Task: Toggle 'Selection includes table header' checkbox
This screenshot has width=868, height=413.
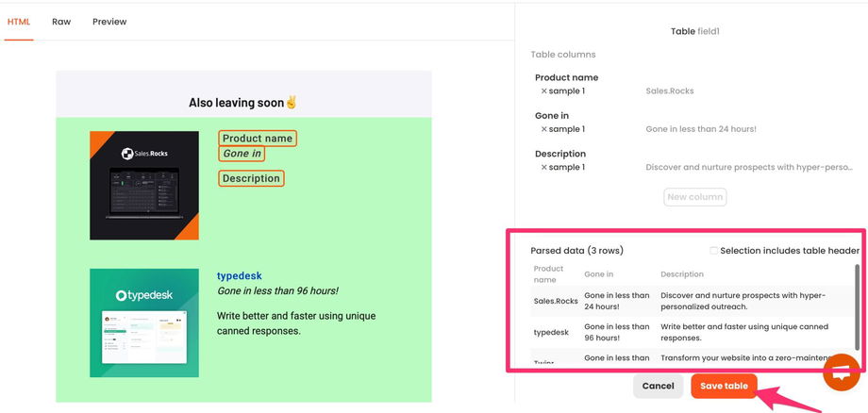Action: pyautogui.click(x=714, y=251)
